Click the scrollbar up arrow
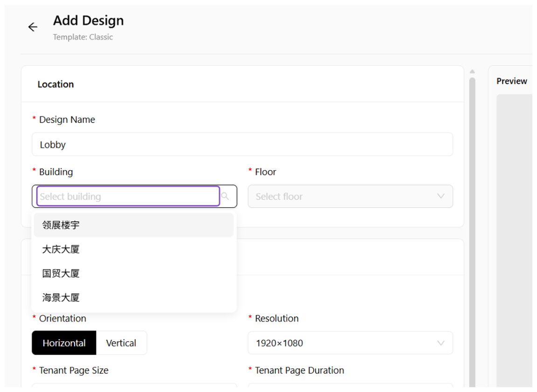Viewport: 537px width, 392px height. point(472,72)
